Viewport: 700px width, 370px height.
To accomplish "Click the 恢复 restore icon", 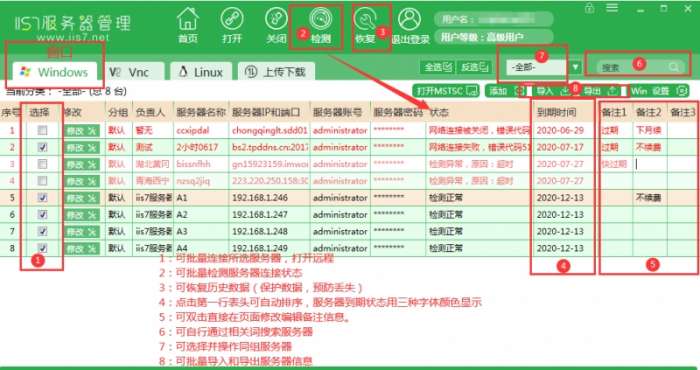I will click(365, 19).
